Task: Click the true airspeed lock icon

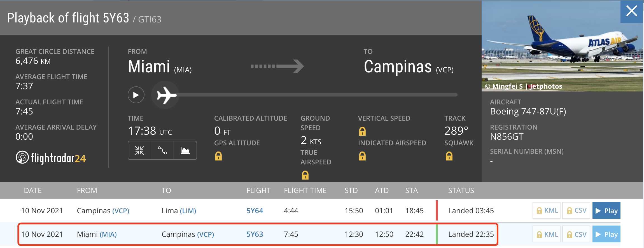Action: 305,175
